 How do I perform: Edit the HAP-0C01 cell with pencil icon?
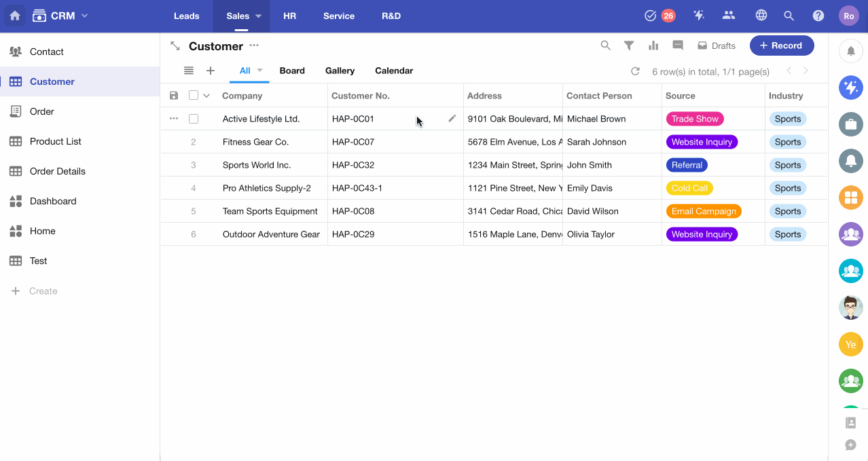[x=452, y=118]
